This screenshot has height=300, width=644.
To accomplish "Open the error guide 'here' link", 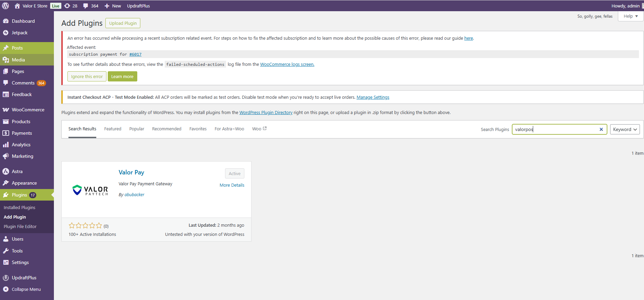I will point(468,38).
